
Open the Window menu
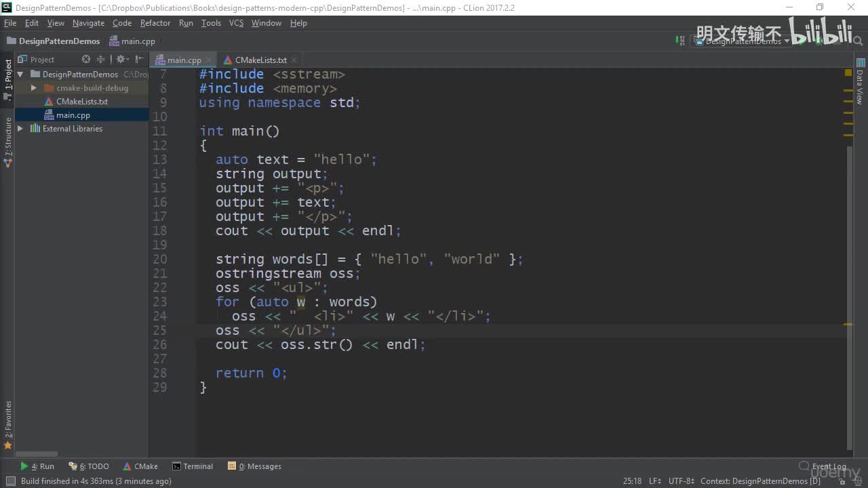click(x=267, y=23)
